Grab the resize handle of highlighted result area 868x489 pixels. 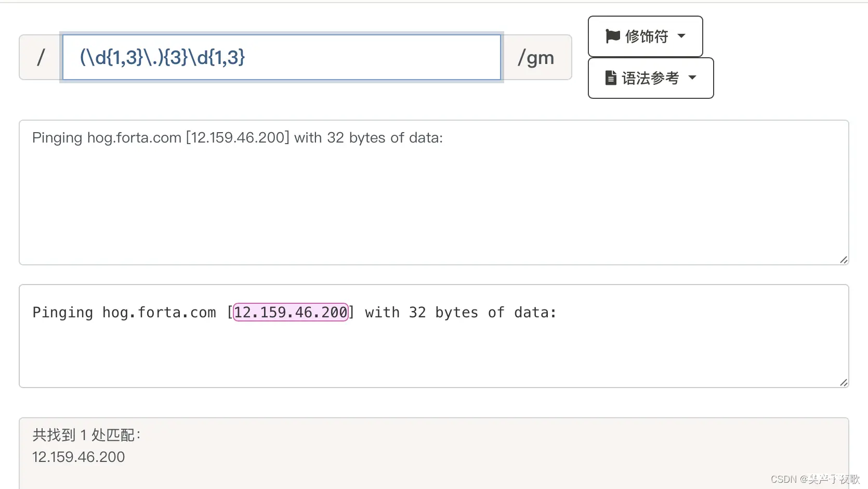(844, 382)
